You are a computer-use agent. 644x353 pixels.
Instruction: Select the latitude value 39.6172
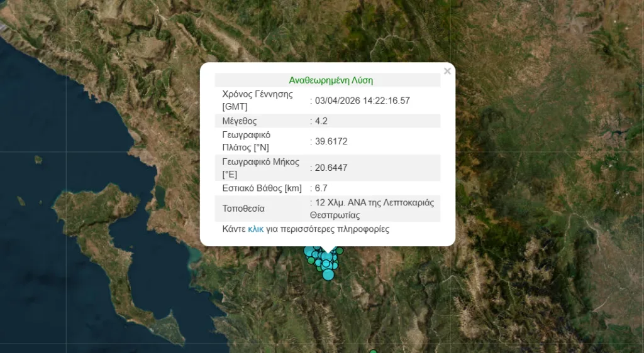click(x=331, y=141)
